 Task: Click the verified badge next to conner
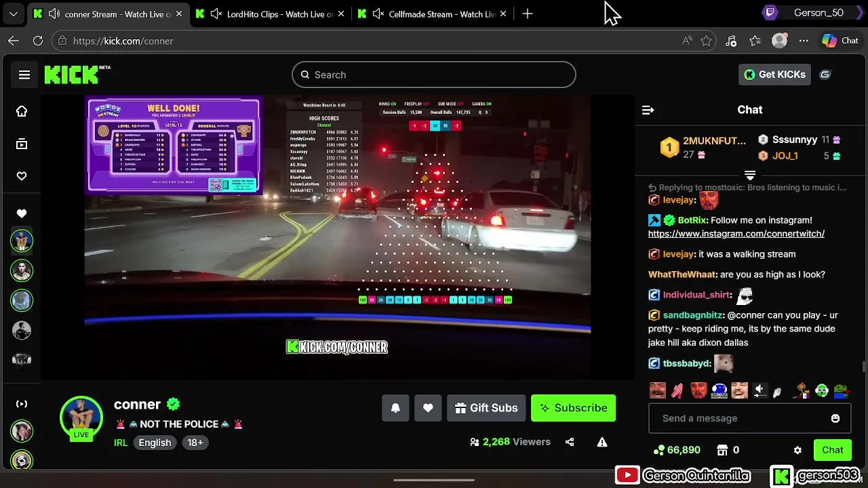(x=174, y=405)
